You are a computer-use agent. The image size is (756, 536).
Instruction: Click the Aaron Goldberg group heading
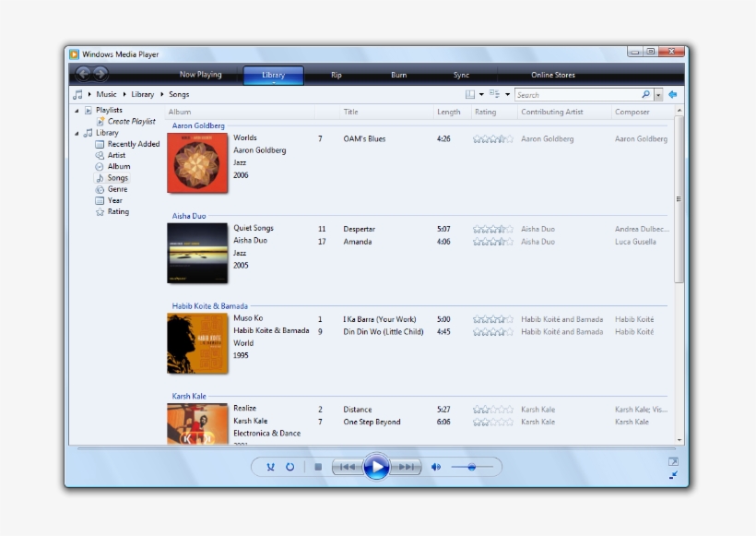198,125
